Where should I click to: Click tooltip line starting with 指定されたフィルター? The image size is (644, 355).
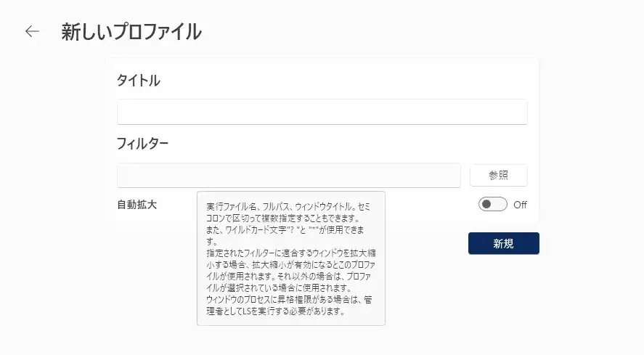point(290,253)
